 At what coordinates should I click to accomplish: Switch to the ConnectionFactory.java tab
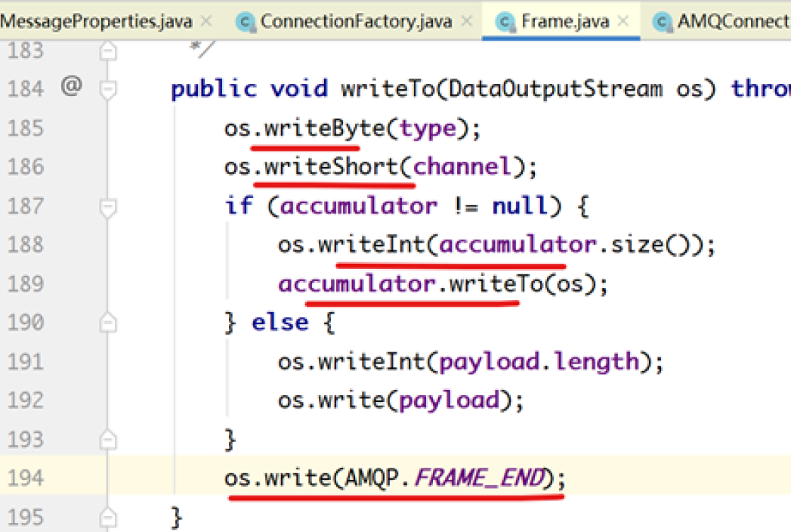pyautogui.click(x=356, y=21)
